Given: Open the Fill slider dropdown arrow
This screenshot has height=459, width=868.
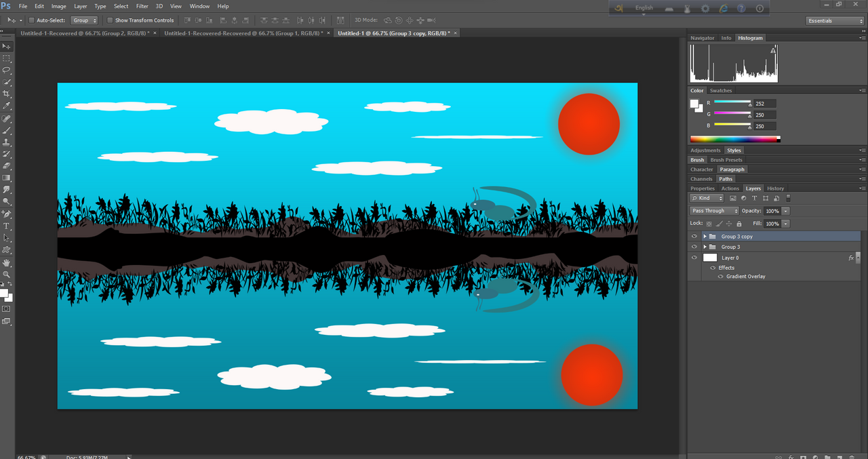Looking at the screenshot, I should coord(785,223).
